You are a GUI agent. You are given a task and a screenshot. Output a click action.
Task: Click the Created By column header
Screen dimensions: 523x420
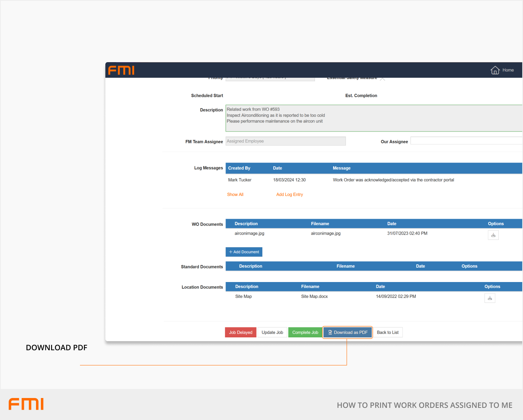pos(239,168)
